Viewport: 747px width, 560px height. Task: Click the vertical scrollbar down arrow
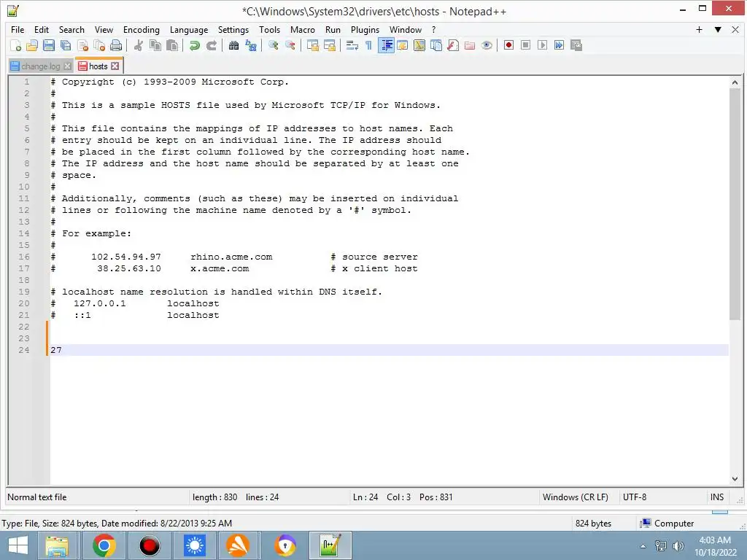tap(735, 479)
